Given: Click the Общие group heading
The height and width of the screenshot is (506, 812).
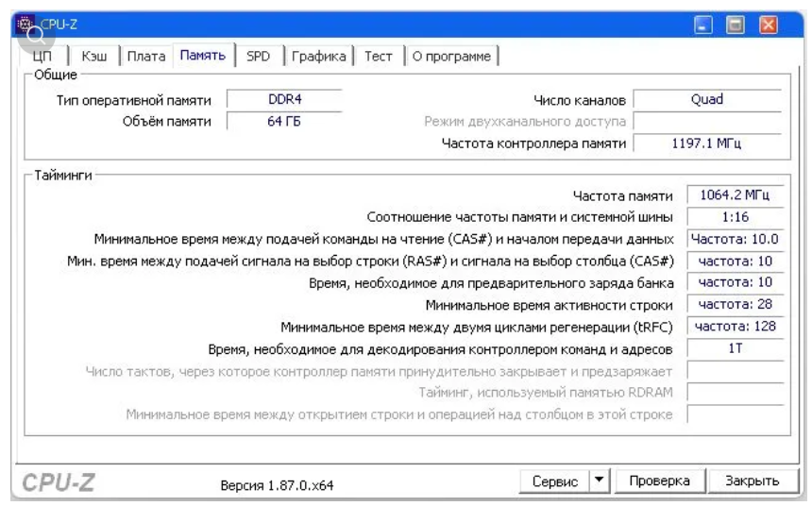Looking at the screenshot, I should (x=56, y=75).
